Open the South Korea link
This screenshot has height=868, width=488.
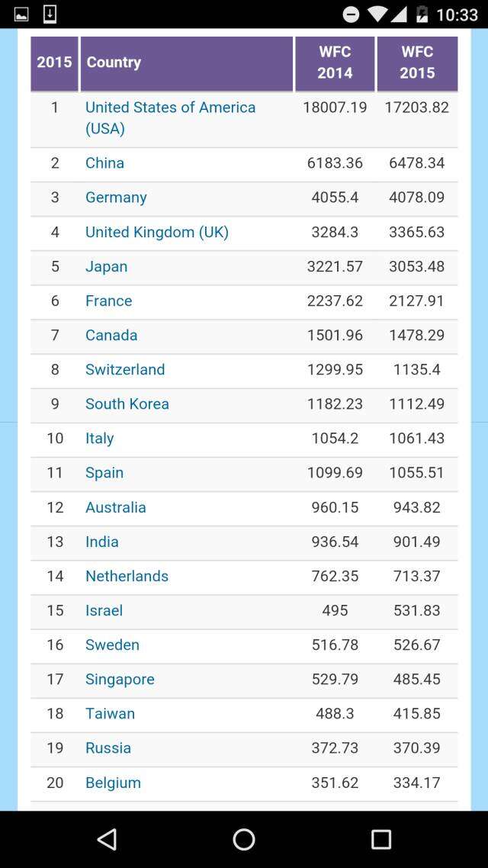[127, 403]
